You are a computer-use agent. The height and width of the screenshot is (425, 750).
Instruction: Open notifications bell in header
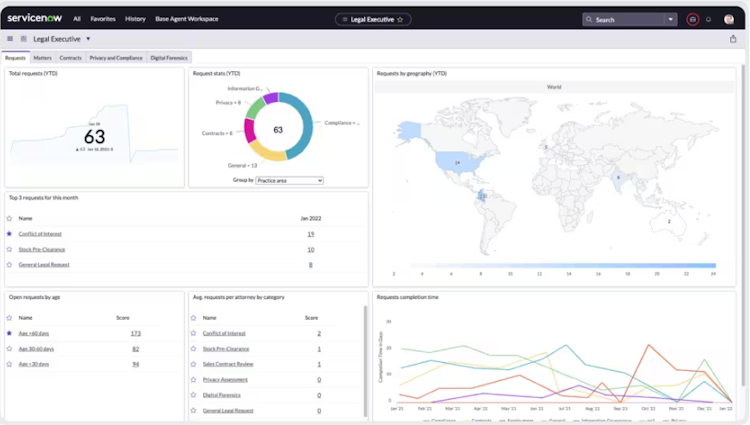coord(708,20)
